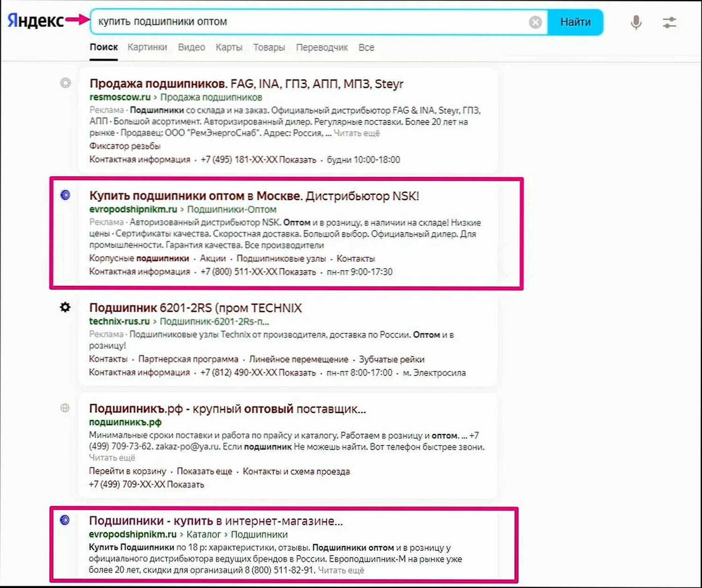The width and height of the screenshot is (702, 588).
Task: Click 'м. Электросила' metro label
Action: coord(434,373)
